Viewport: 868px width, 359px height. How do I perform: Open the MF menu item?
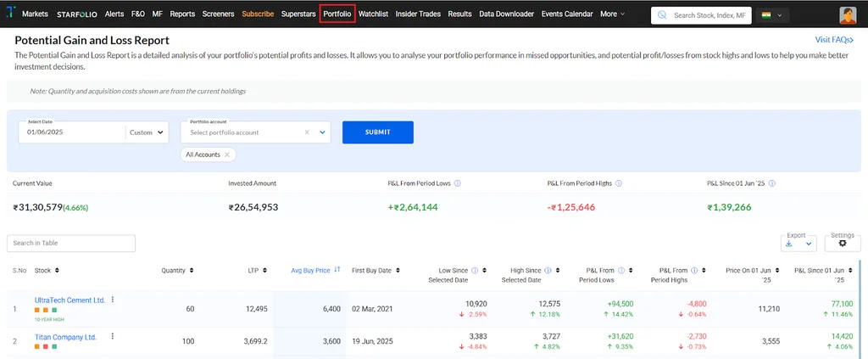coord(157,14)
